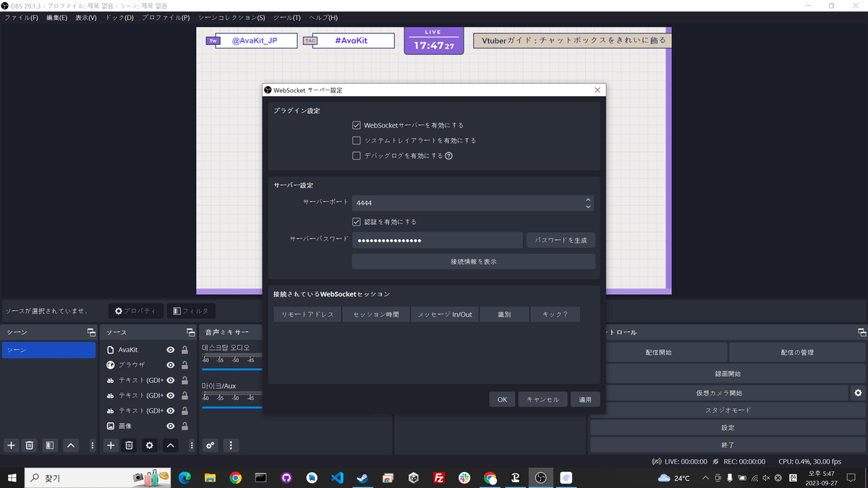Add a new scene with the plus icon
868x488 pixels.
(x=10, y=445)
